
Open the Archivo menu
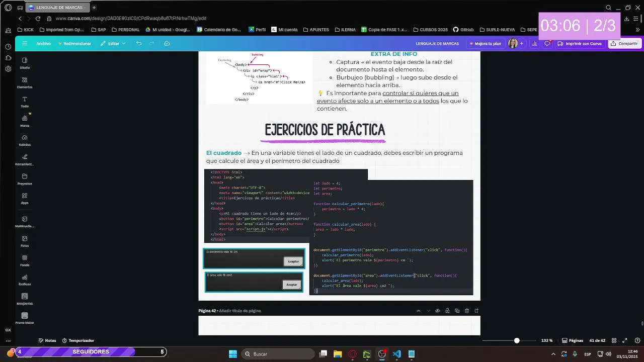click(43, 44)
